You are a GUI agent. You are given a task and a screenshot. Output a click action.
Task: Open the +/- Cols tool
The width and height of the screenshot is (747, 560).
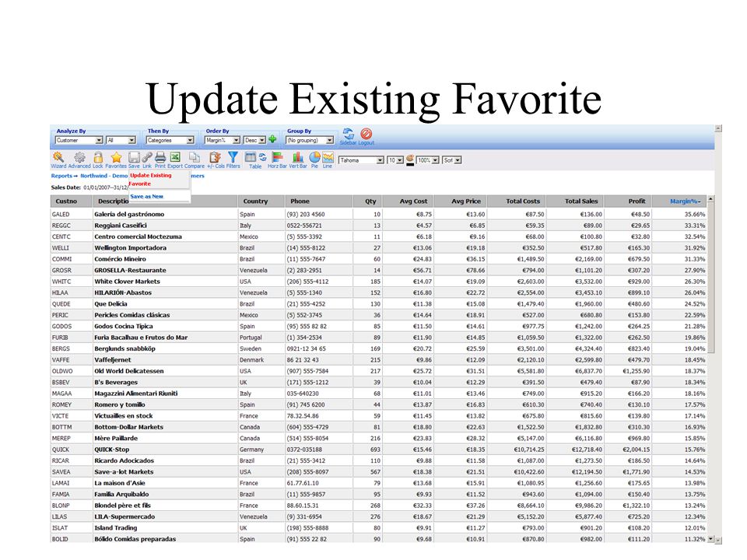coord(216,159)
